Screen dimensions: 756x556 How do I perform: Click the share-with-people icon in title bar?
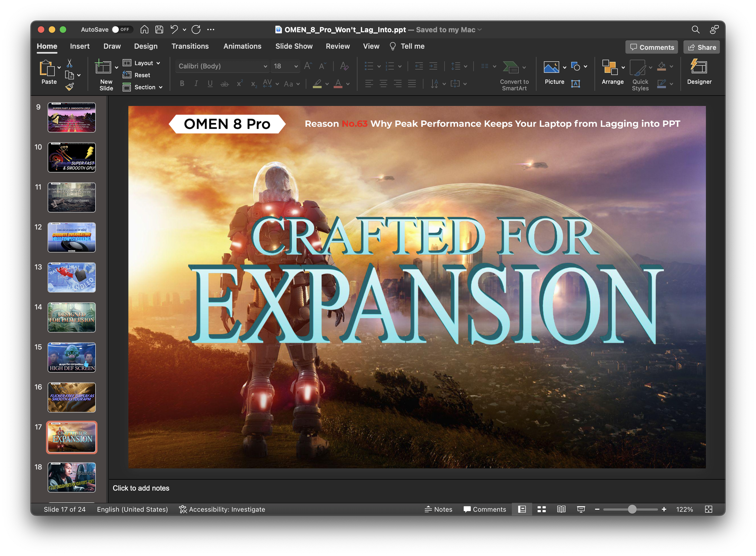tap(714, 30)
